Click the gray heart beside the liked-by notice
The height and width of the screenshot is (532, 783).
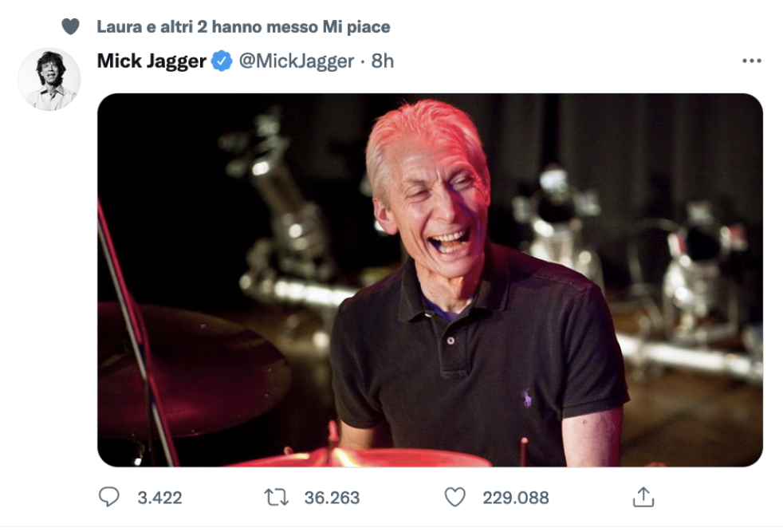tap(71, 27)
